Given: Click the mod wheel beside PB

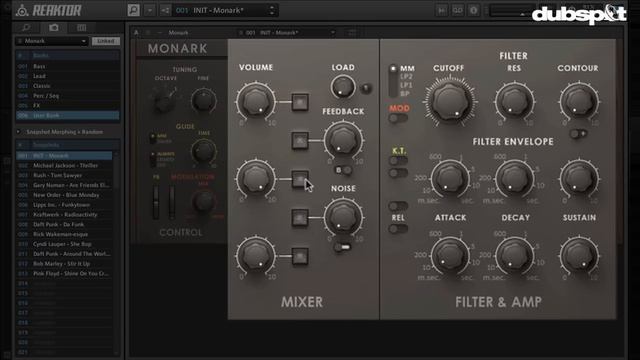Looking at the screenshot, I should coord(172,202).
